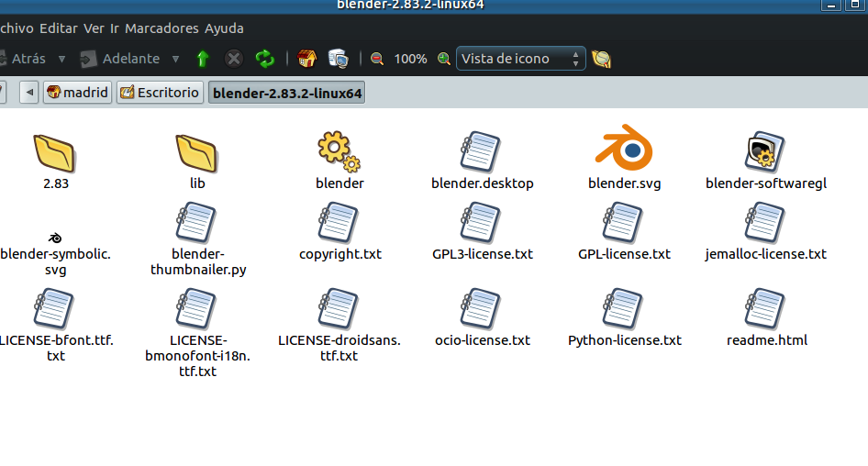The image size is (868, 466).
Task: Click the 100% zoom level label
Action: click(x=410, y=59)
